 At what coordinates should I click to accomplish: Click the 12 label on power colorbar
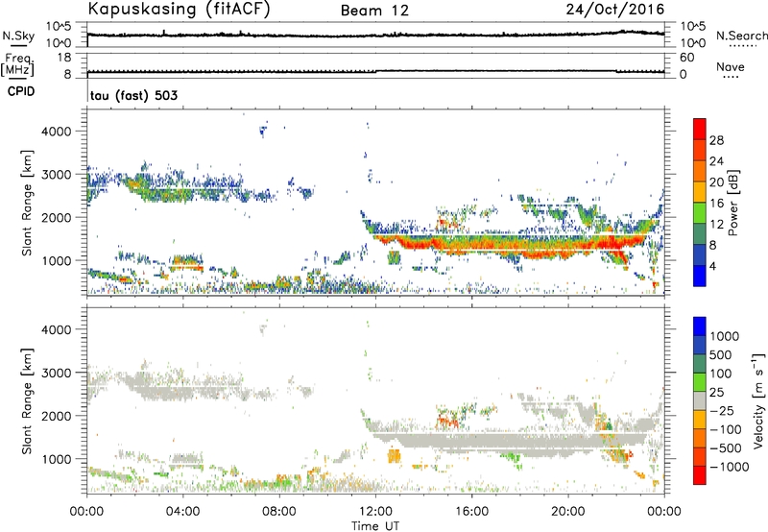pos(716,225)
